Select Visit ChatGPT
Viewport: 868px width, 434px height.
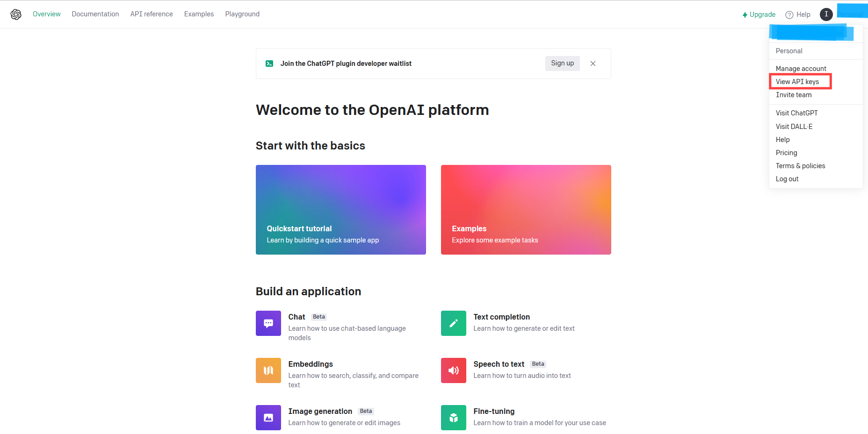point(797,113)
